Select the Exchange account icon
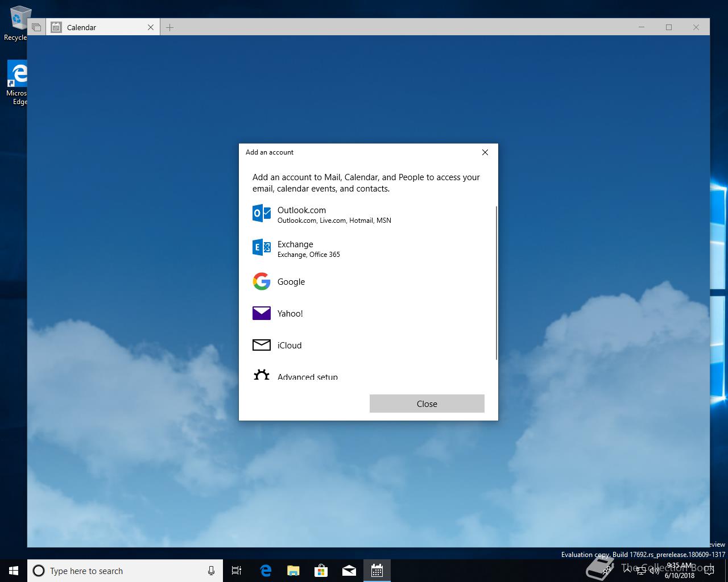Viewport: 728px width, 582px height. [x=262, y=247]
